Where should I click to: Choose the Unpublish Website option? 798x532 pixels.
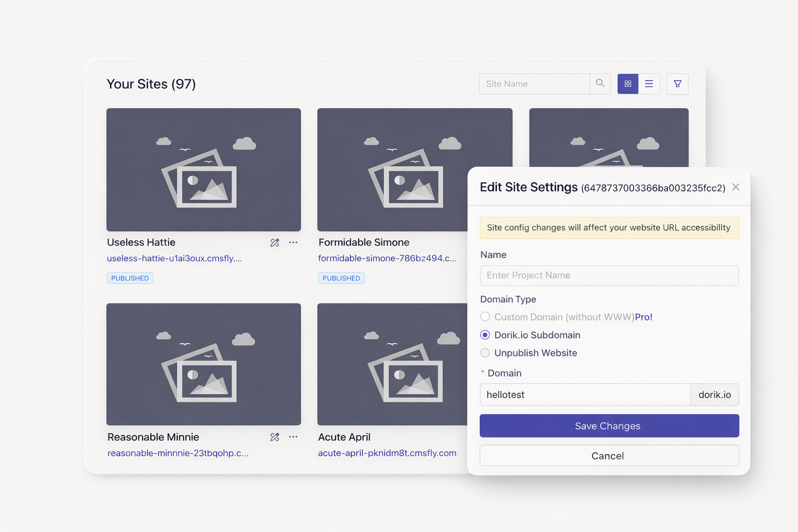(x=485, y=353)
